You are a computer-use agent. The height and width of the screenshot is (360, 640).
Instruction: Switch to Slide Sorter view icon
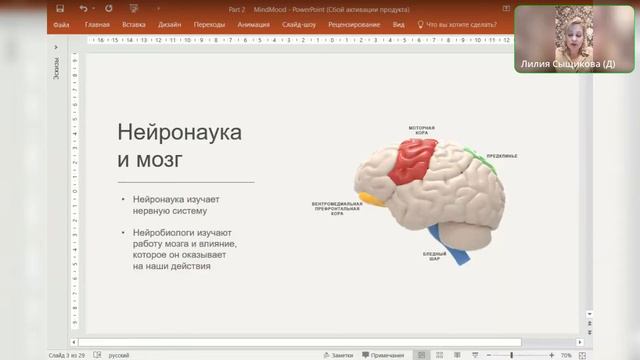pyautogui.click(x=439, y=356)
